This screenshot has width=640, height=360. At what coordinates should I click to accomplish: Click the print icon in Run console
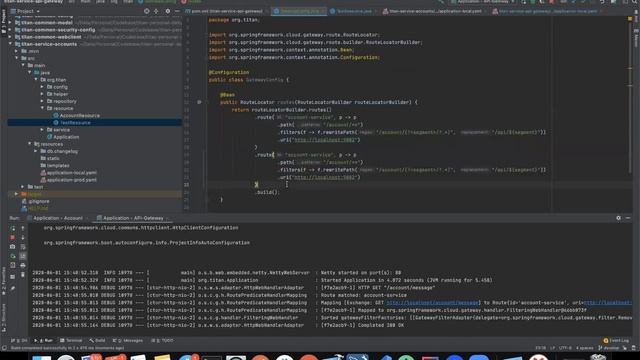(23, 265)
